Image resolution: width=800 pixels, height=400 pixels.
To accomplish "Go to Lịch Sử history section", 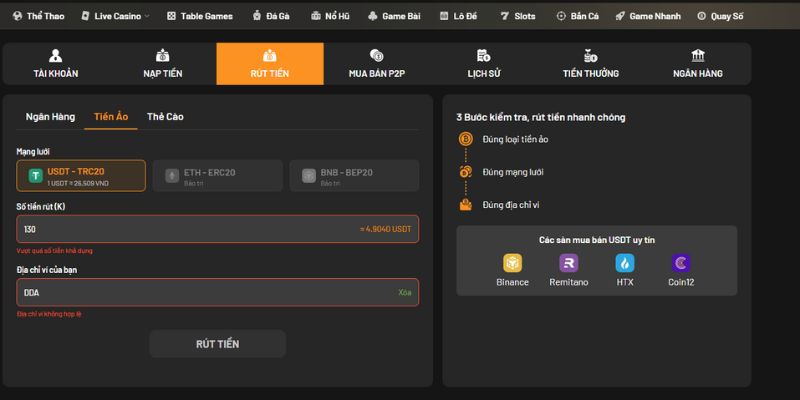I will click(483, 64).
